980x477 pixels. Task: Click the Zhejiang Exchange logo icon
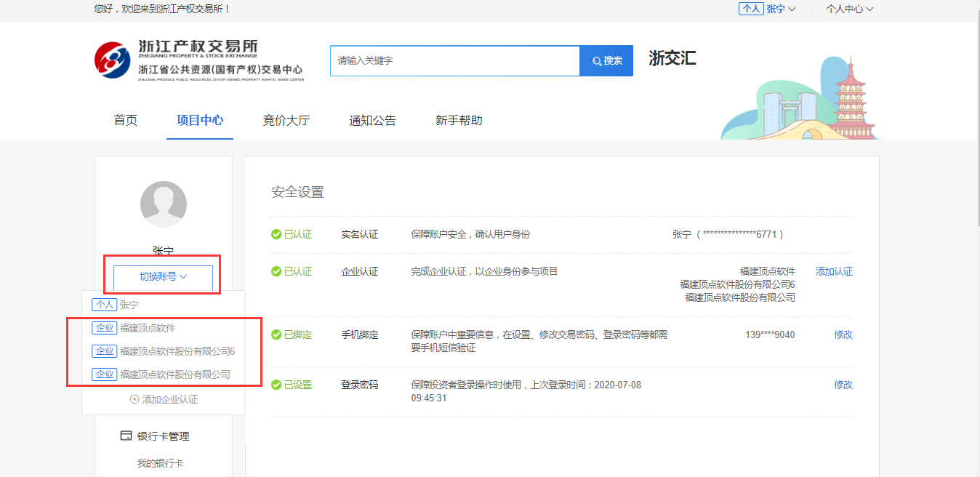(x=113, y=60)
